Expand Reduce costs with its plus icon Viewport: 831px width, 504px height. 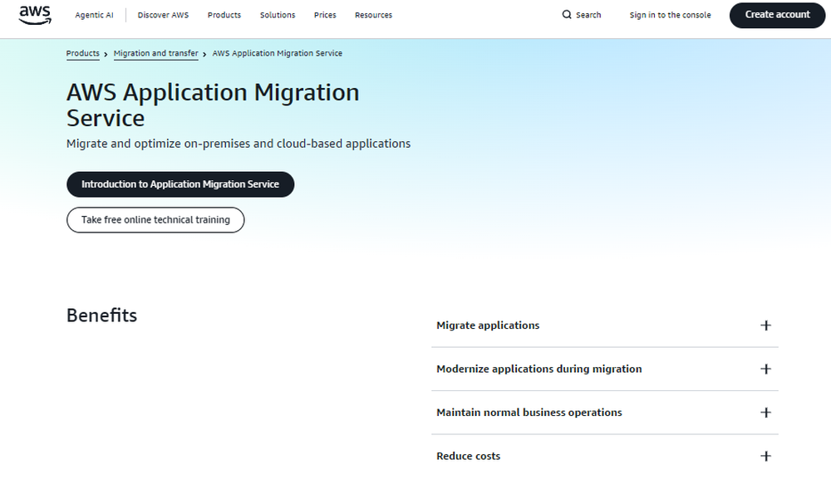(x=765, y=456)
